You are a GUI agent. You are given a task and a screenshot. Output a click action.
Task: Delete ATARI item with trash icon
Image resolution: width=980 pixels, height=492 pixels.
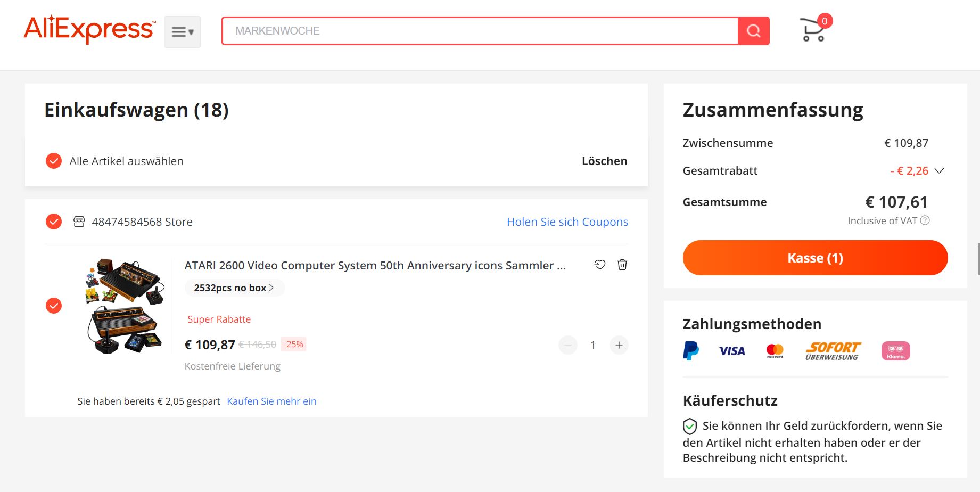(x=622, y=265)
